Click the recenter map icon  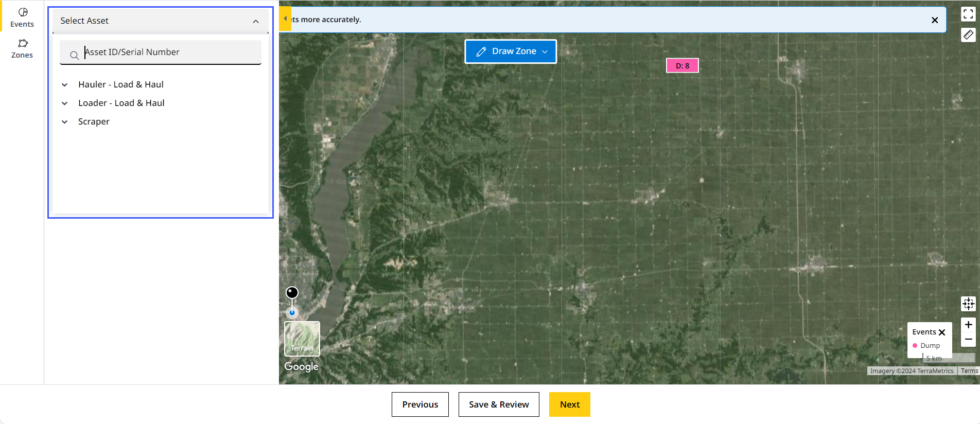click(968, 304)
